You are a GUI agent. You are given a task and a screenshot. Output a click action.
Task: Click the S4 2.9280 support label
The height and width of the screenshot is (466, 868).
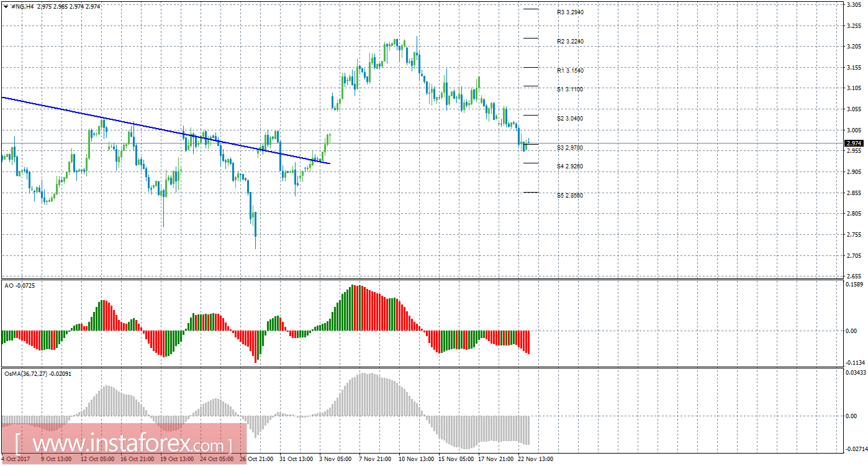570,167
